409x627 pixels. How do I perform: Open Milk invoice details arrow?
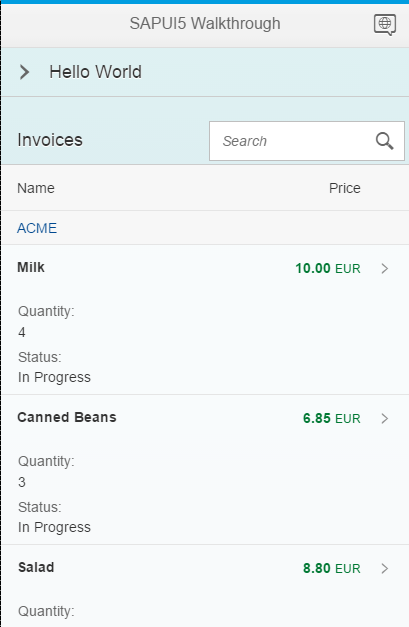[385, 268]
